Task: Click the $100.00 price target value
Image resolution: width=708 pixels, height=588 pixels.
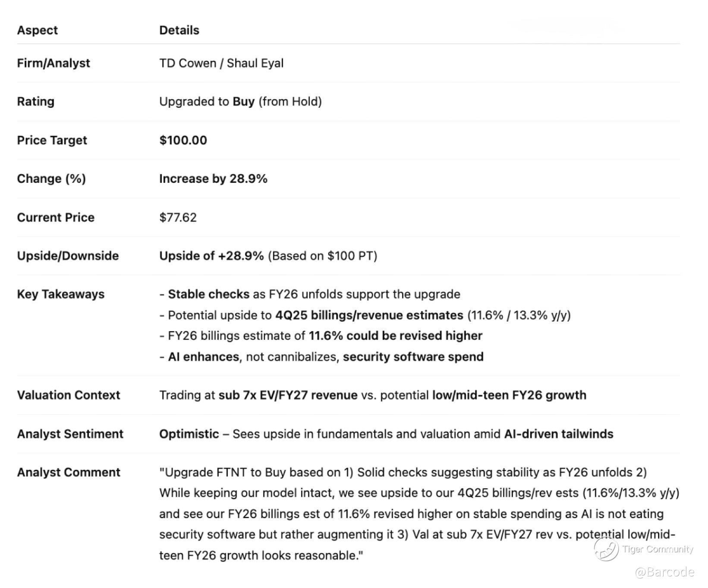Action: click(x=183, y=141)
